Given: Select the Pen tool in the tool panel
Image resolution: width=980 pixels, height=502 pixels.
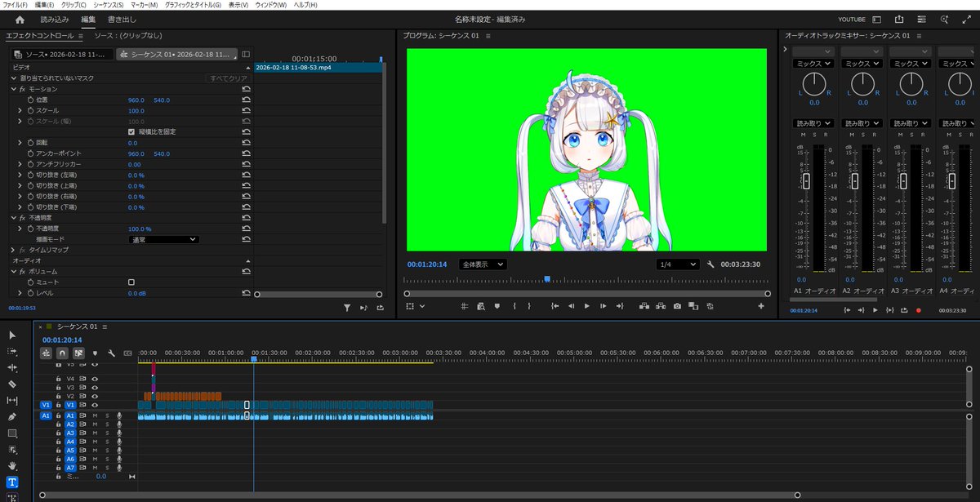Looking at the screenshot, I should 12,416.
